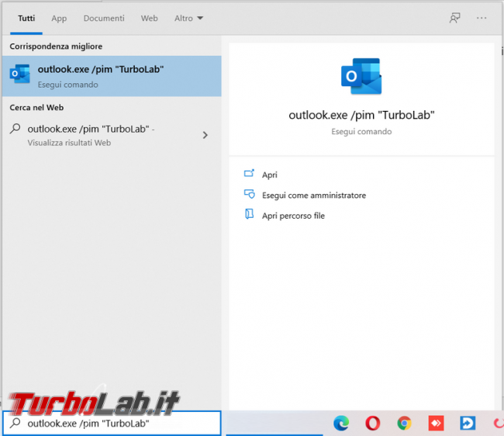504x436 pixels.
Task: Open Microsoft Edge from the taskbar
Action: pyautogui.click(x=341, y=423)
